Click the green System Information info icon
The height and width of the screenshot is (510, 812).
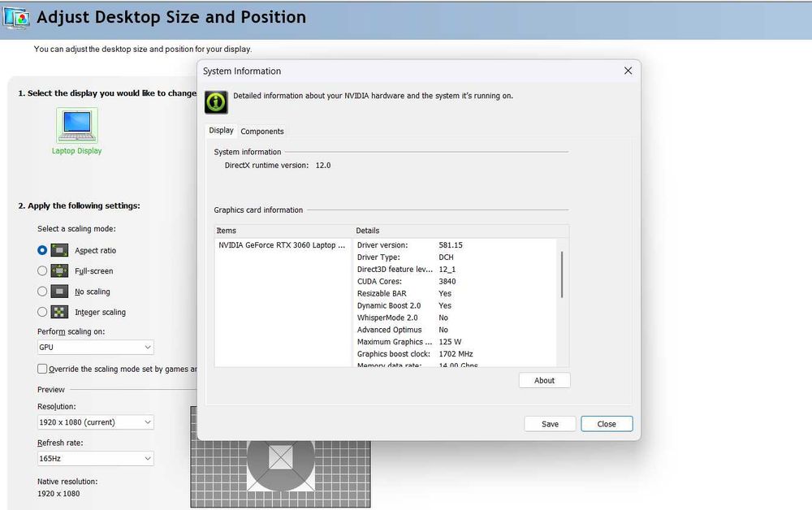(x=216, y=102)
